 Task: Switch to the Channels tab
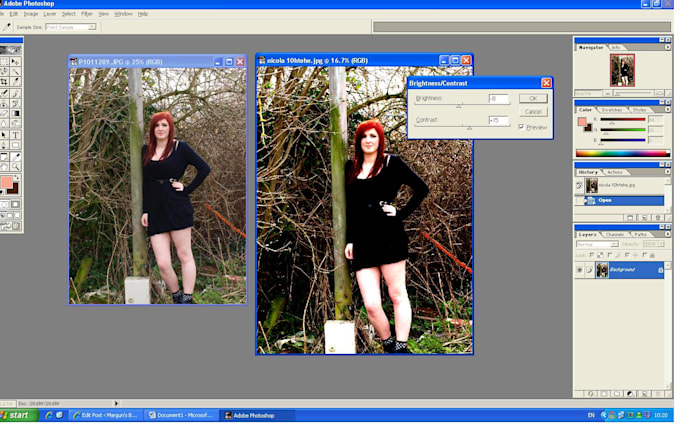click(x=615, y=235)
